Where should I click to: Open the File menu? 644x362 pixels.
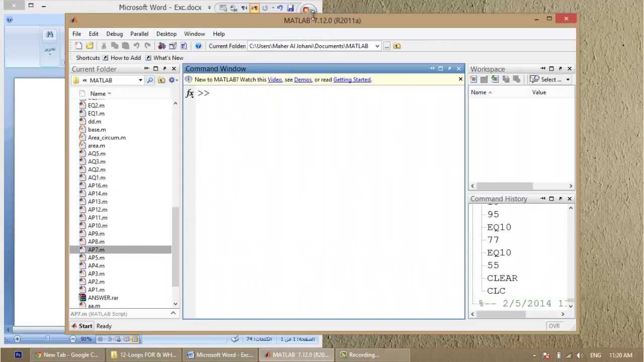click(76, 34)
